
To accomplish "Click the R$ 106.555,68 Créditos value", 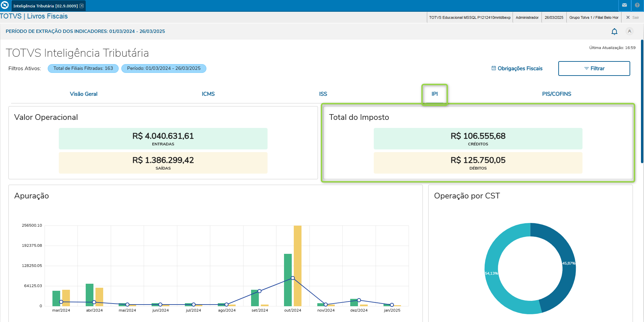I will [x=478, y=139].
